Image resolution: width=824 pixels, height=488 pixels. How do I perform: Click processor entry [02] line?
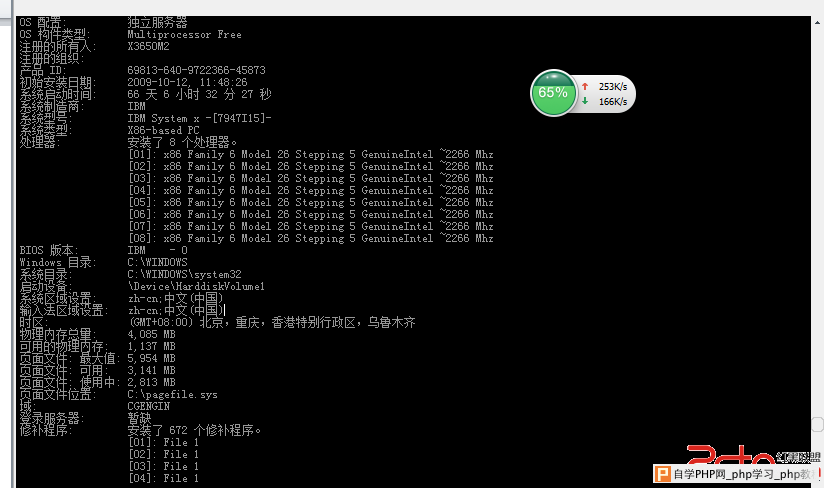(x=311, y=167)
